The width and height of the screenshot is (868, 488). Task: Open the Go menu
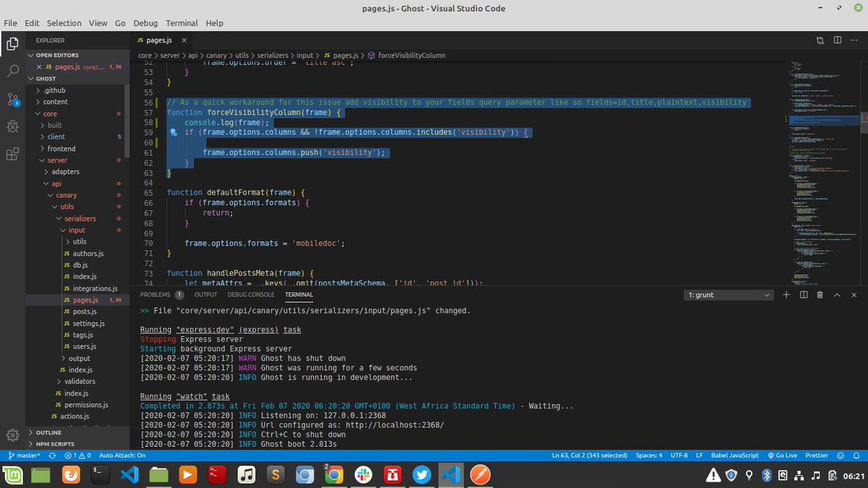tap(120, 23)
